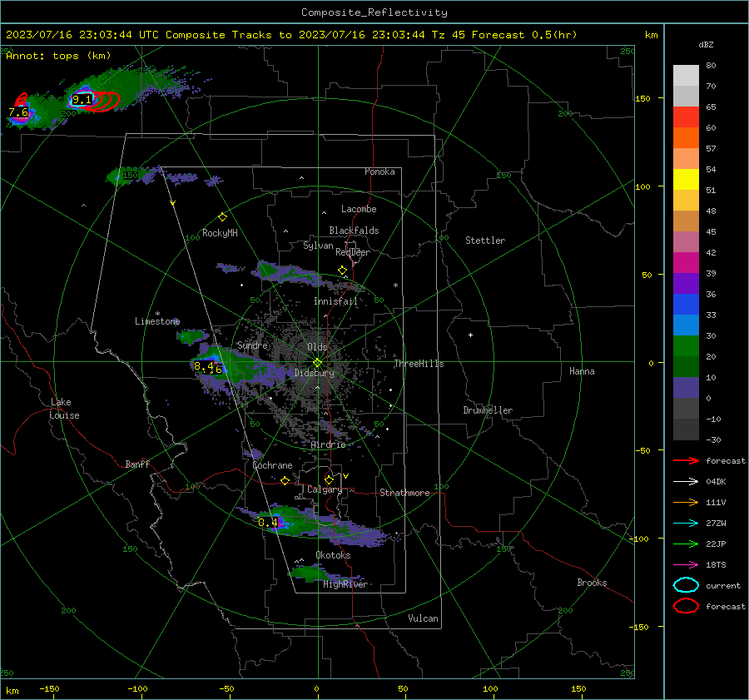The image size is (749, 700).
Task: Click the magenta swatch at 39 dBZ
Action: (686, 263)
